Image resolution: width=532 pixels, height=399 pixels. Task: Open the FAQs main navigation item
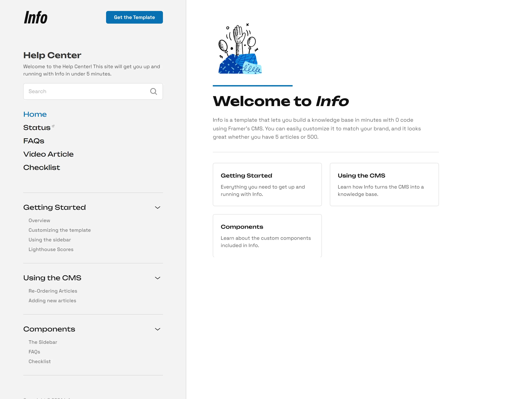pos(34,141)
